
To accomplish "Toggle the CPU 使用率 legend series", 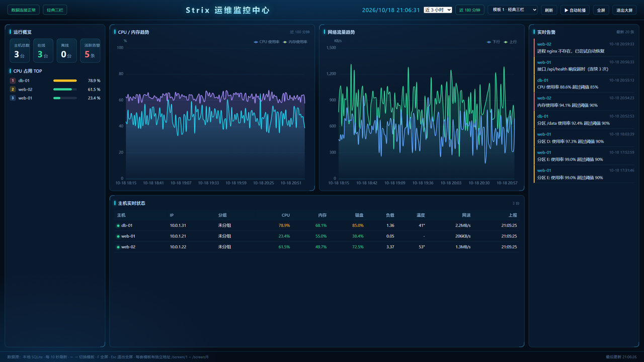I will click(x=267, y=42).
